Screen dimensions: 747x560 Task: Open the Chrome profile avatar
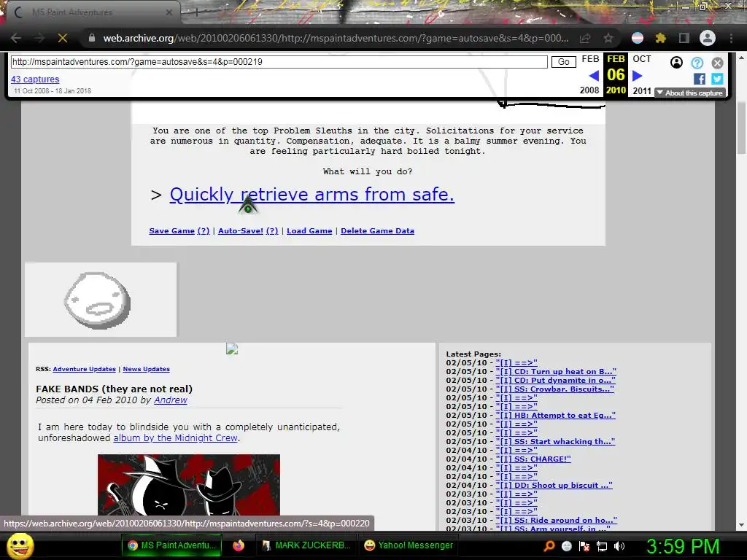coord(708,38)
